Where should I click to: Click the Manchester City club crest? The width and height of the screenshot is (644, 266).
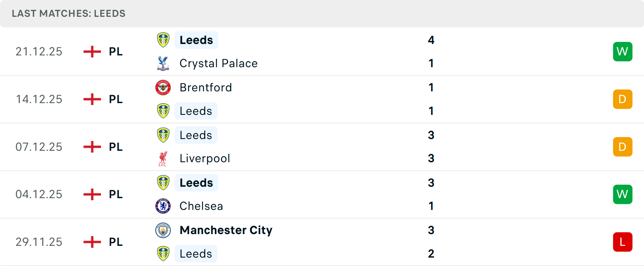163,230
